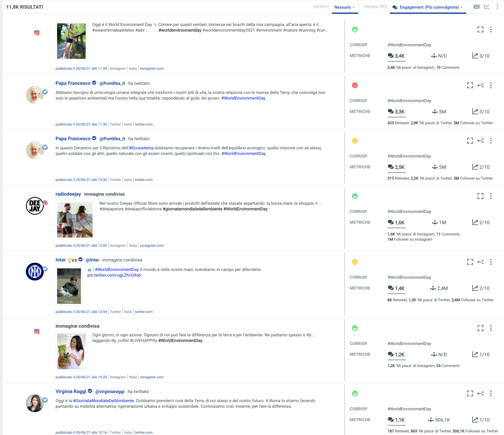Click the green sentiment face on radiodeejay post
Image resolution: width=504 pixels, height=435 pixels.
coord(355,196)
